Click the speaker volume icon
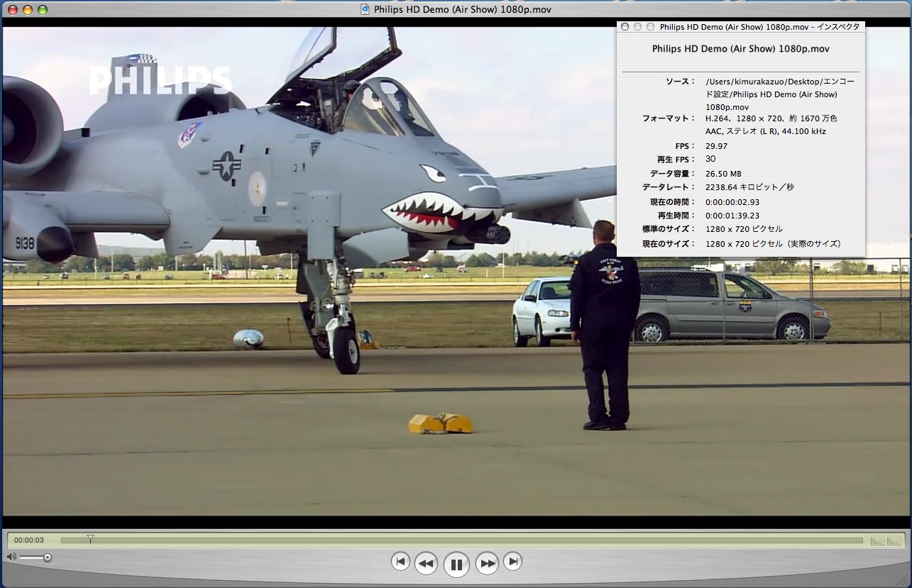Viewport: 912px width, 588px height. 11,558
